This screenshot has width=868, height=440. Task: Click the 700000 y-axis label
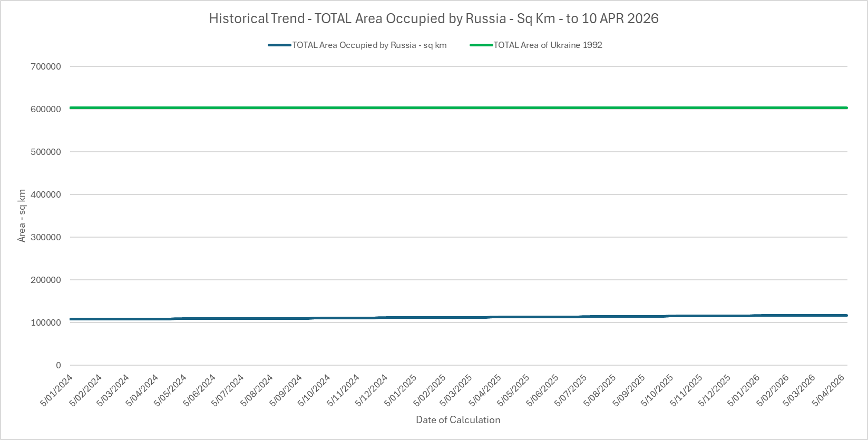(x=46, y=66)
